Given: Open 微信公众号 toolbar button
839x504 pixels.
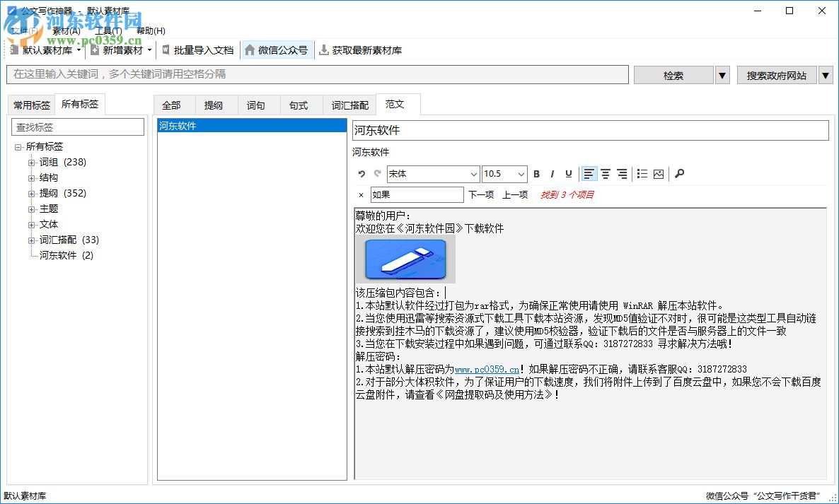Looking at the screenshot, I should (x=277, y=50).
